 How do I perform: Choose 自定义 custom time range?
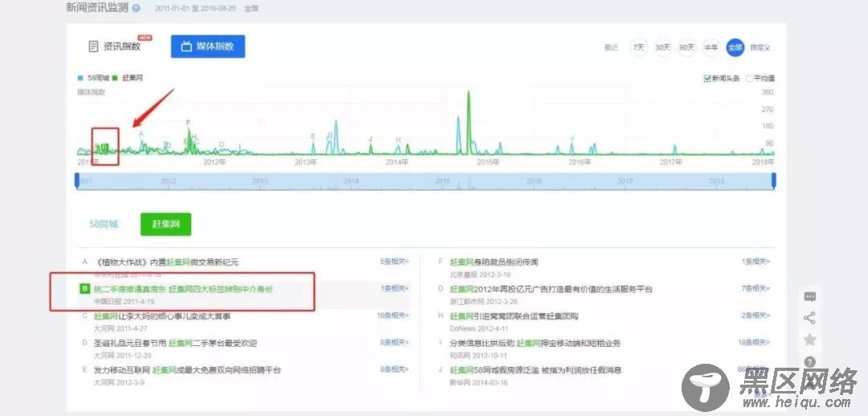pyautogui.click(x=760, y=47)
